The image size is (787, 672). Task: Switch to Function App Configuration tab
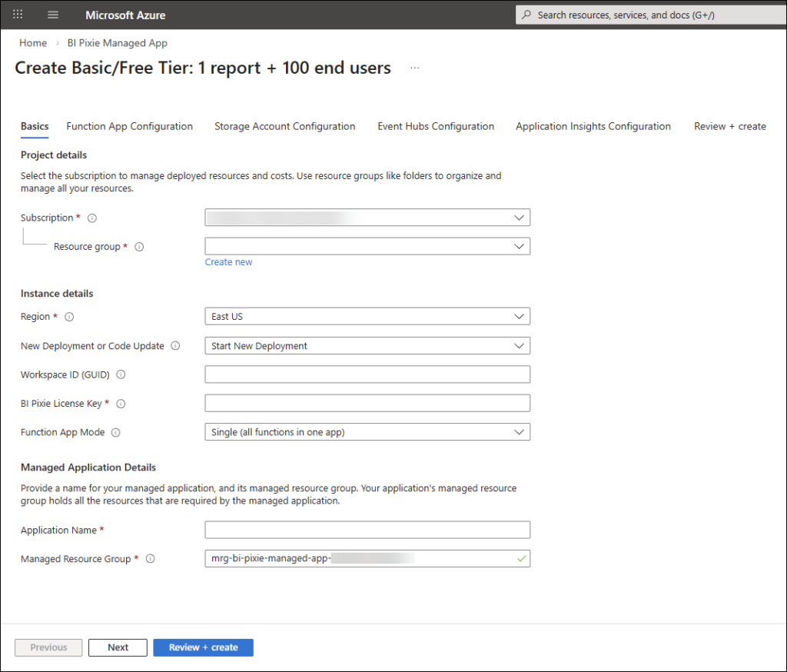129,126
